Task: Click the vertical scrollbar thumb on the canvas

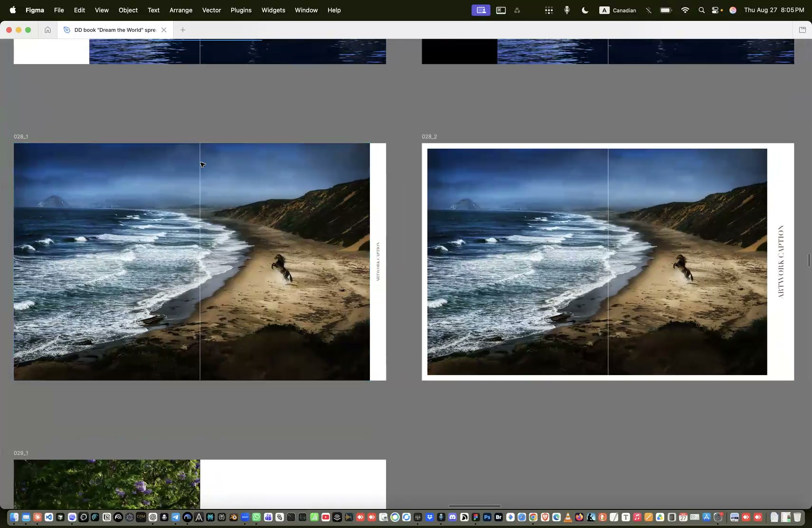Action: pos(809,260)
